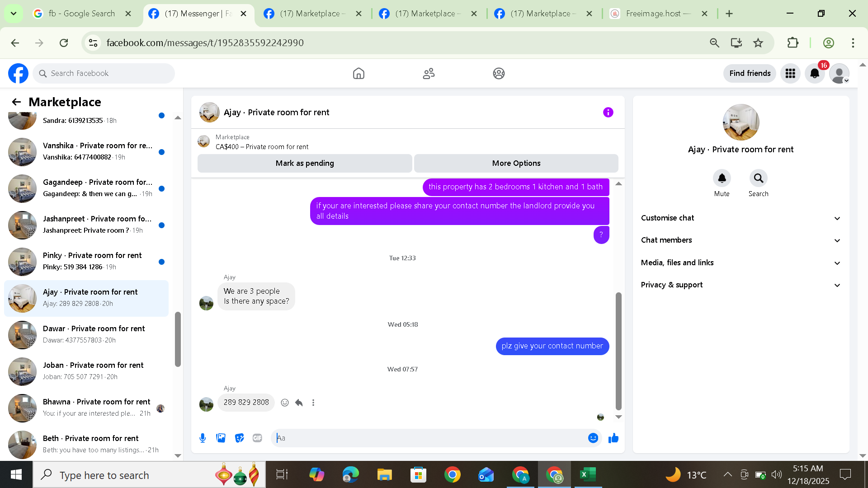Image resolution: width=868 pixels, height=488 pixels.
Task: Open Chrome zoom magnifier icon in address bar
Action: point(714,43)
